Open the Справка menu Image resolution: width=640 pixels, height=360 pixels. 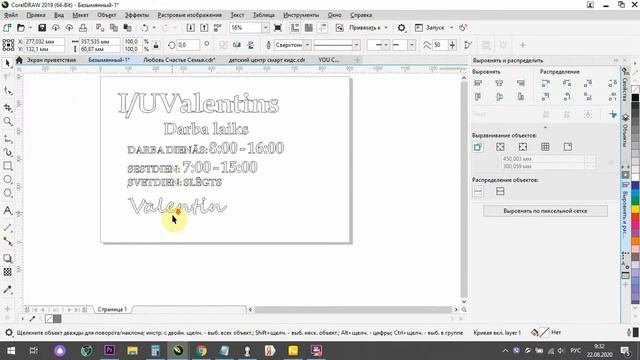361,15
